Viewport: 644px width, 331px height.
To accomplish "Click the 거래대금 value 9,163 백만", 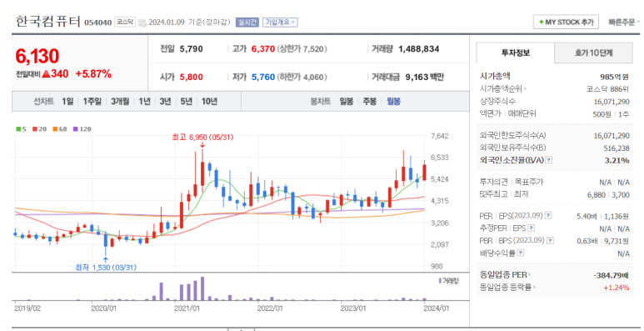I will 424,77.
